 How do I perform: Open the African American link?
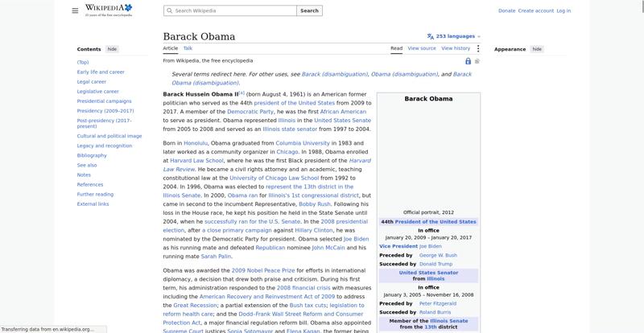tap(343, 112)
